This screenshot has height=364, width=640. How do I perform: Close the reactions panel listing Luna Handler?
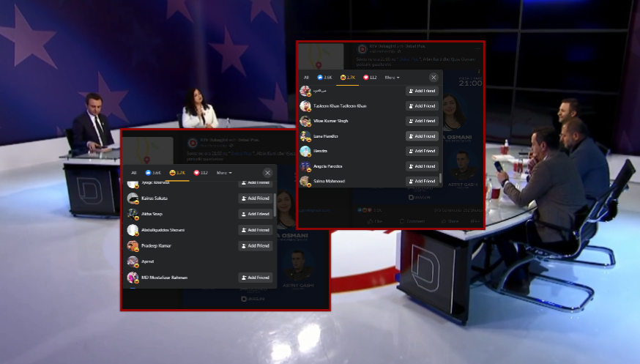[x=434, y=77]
